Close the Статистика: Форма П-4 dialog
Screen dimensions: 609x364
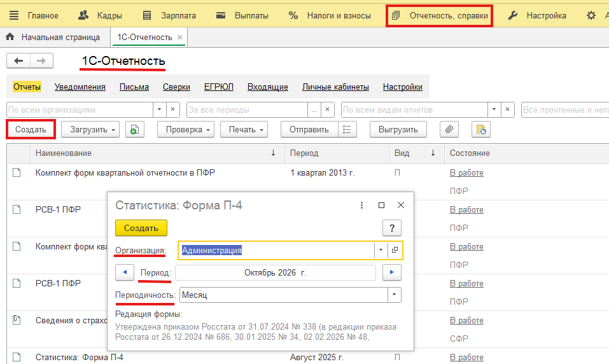401,205
